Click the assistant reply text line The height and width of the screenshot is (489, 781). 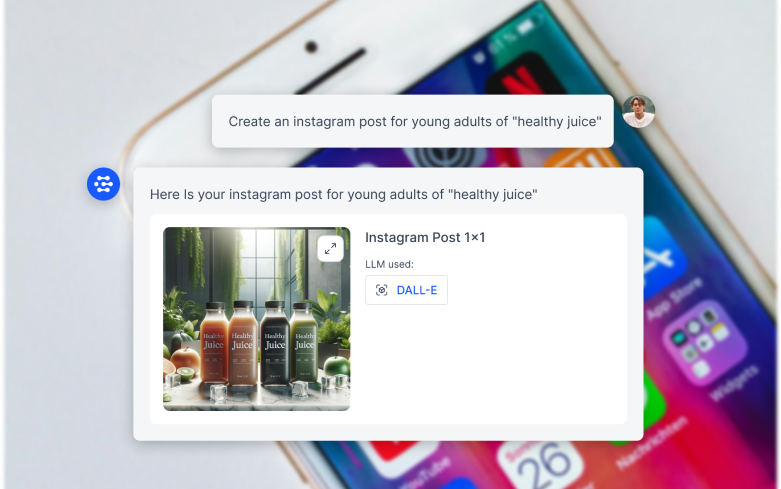344,194
